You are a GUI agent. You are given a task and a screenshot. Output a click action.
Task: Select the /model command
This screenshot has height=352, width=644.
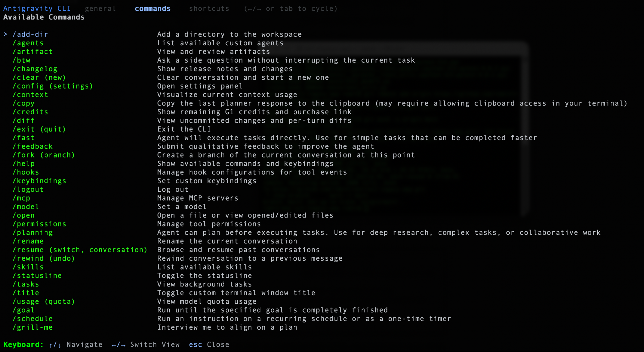[26, 207]
